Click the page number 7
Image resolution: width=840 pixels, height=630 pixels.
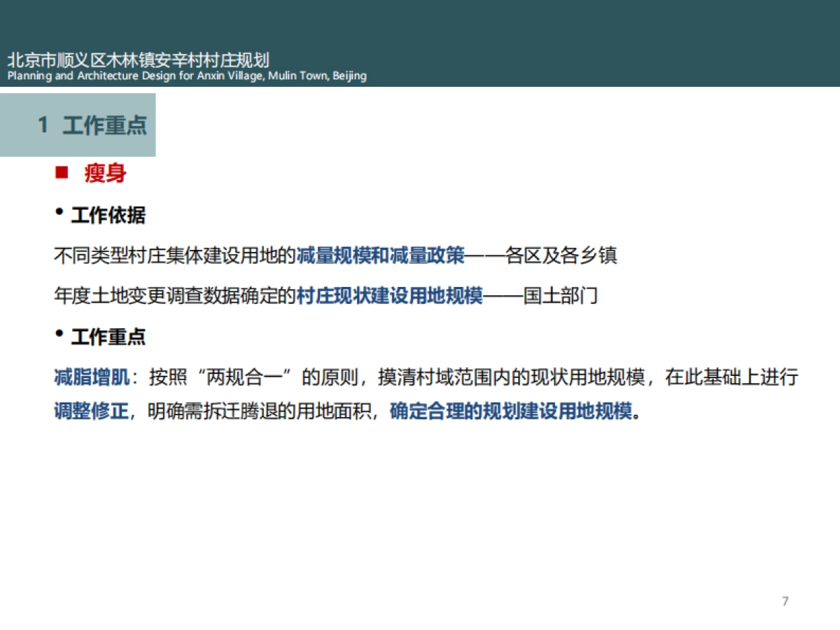coord(785,601)
